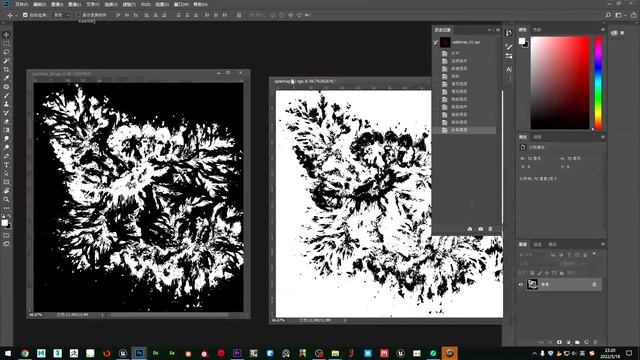Select the Magic Wand tool
This screenshot has width=640, height=360.
coord(6,61)
